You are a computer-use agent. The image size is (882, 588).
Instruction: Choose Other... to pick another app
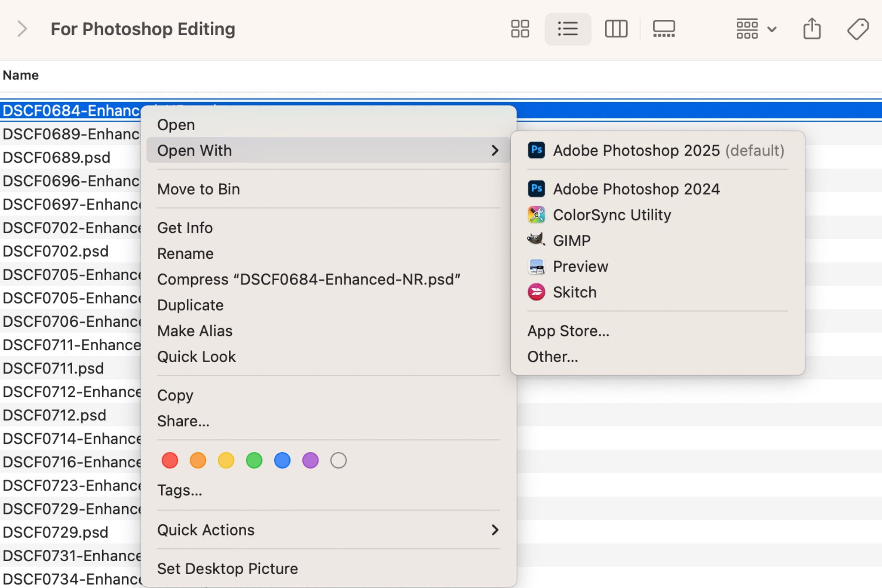552,356
